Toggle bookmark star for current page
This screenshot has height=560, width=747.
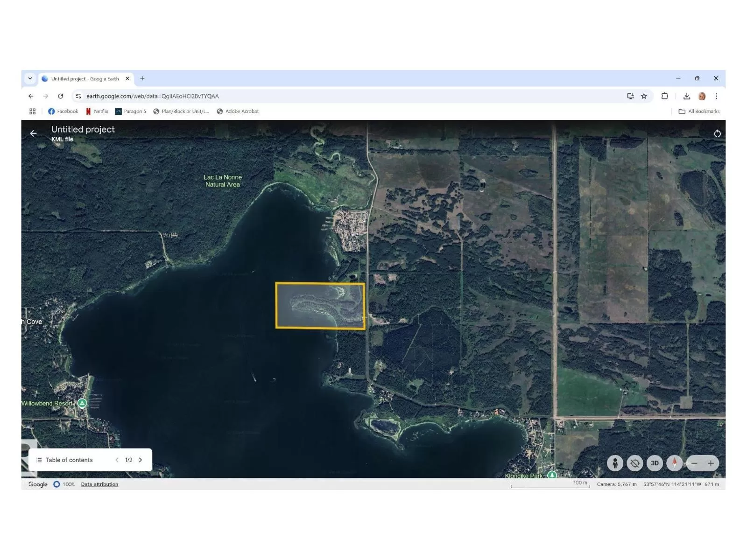(644, 96)
